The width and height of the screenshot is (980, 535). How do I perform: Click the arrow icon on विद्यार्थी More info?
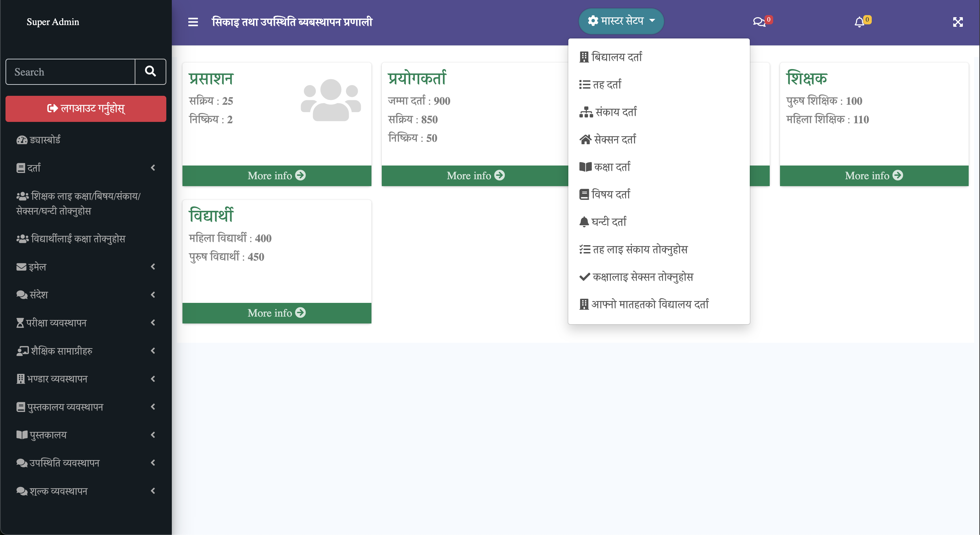(301, 312)
